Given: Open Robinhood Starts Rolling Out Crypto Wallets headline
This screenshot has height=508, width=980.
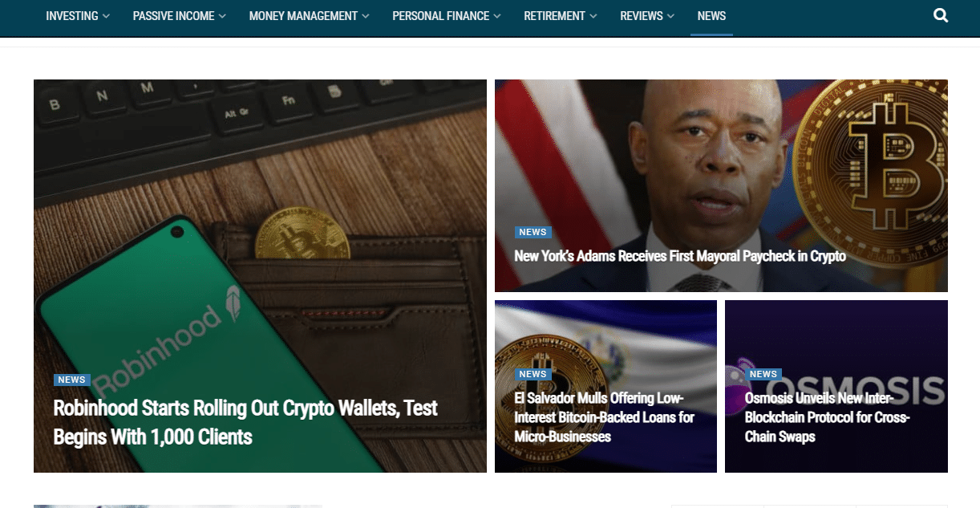Looking at the screenshot, I should pos(245,422).
